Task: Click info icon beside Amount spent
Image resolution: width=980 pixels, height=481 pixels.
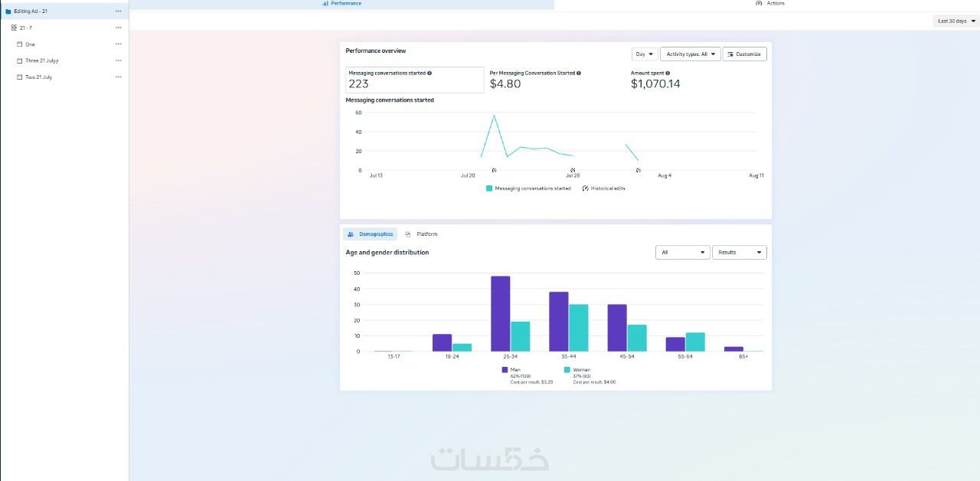Action: (668, 74)
